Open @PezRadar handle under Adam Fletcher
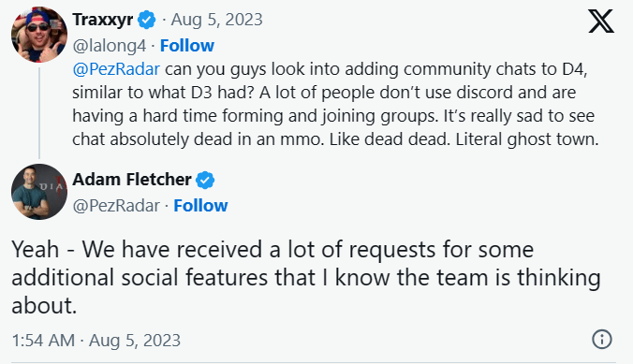The width and height of the screenshot is (633, 364). click(x=116, y=206)
